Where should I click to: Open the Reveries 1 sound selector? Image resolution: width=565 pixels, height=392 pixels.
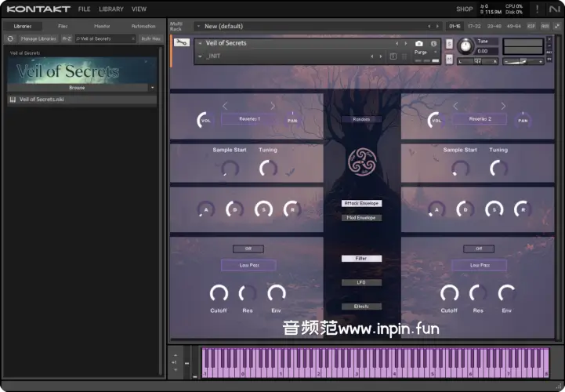(249, 119)
